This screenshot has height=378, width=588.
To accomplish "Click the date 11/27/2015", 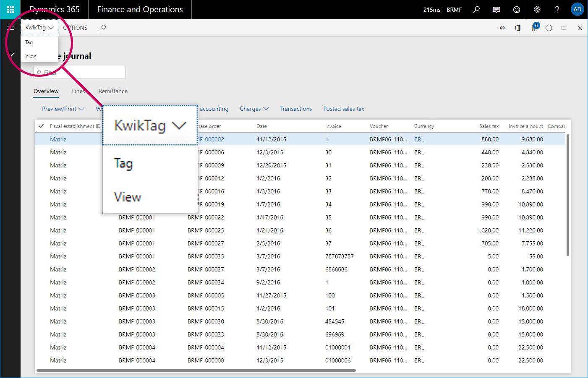I will (x=271, y=295).
